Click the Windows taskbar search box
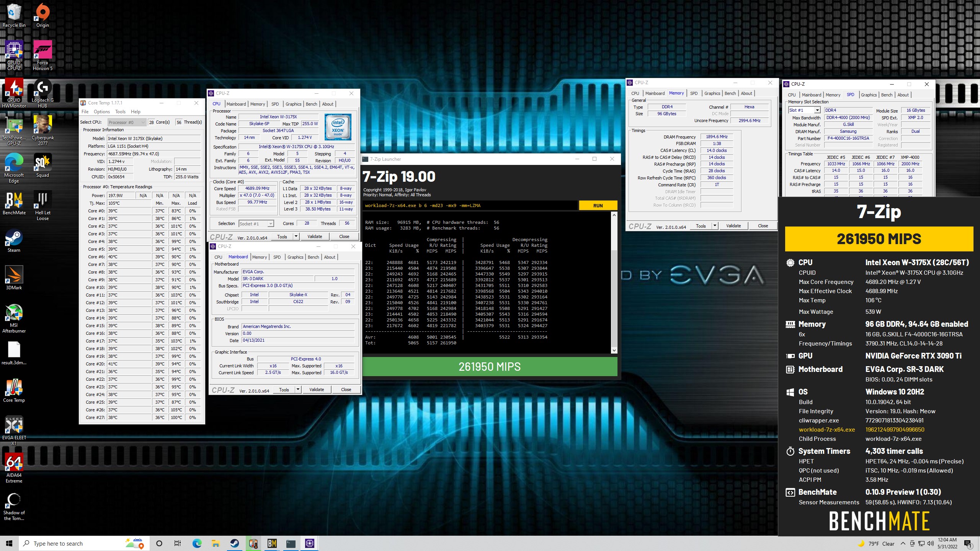This screenshot has height=551, width=980. (x=83, y=543)
